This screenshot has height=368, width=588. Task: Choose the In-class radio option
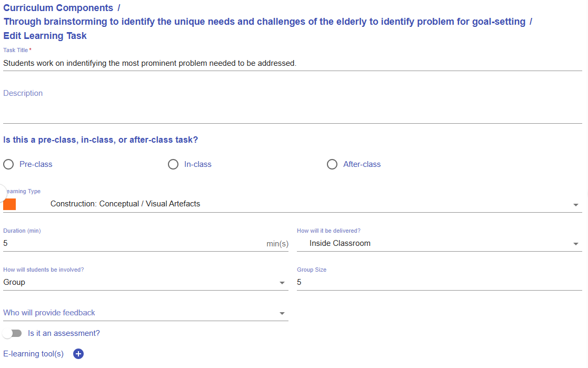173,164
